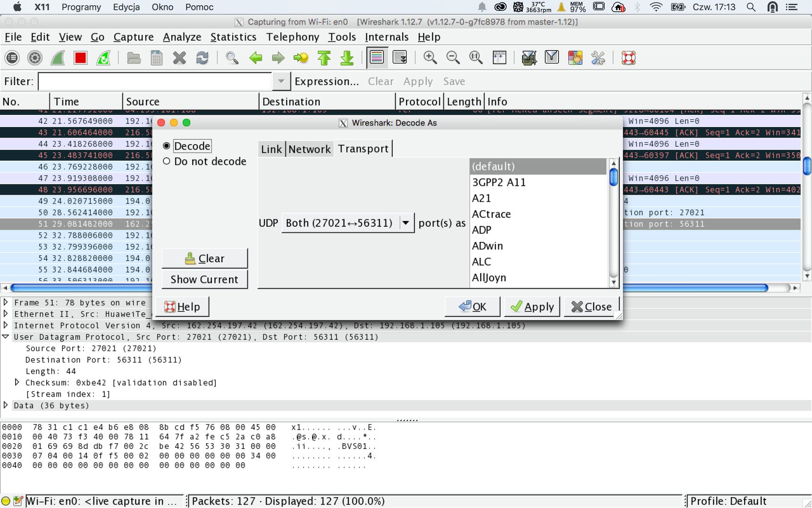This screenshot has width=812, height=508.
Task: Expand the Ethernet II tree node
Action: [x=6, y=313]
